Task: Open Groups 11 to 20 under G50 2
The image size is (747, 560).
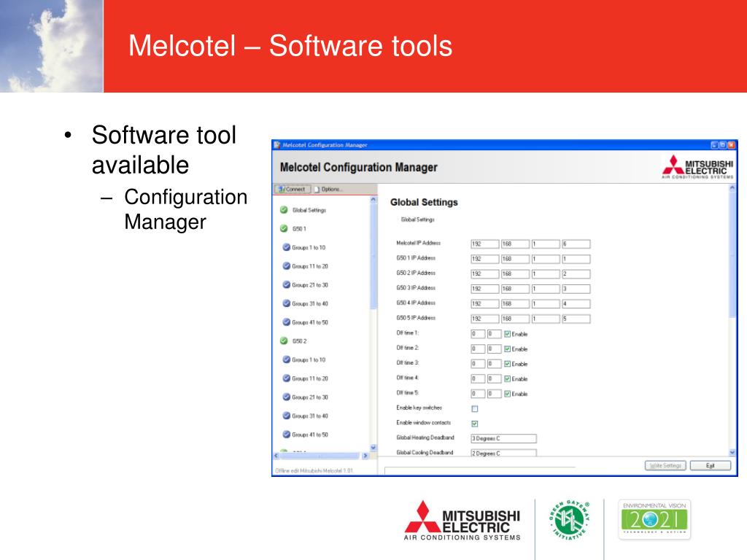Action: (310, 378)
